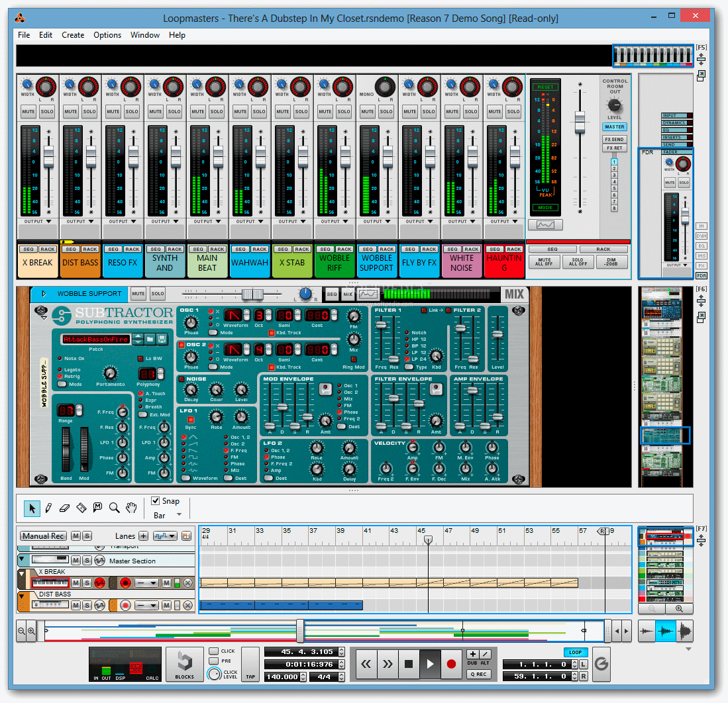This screenshot has height=703, width=728.
Task: Select the Eraser tool in the sequencer toolbar
Action: point(64,508)
